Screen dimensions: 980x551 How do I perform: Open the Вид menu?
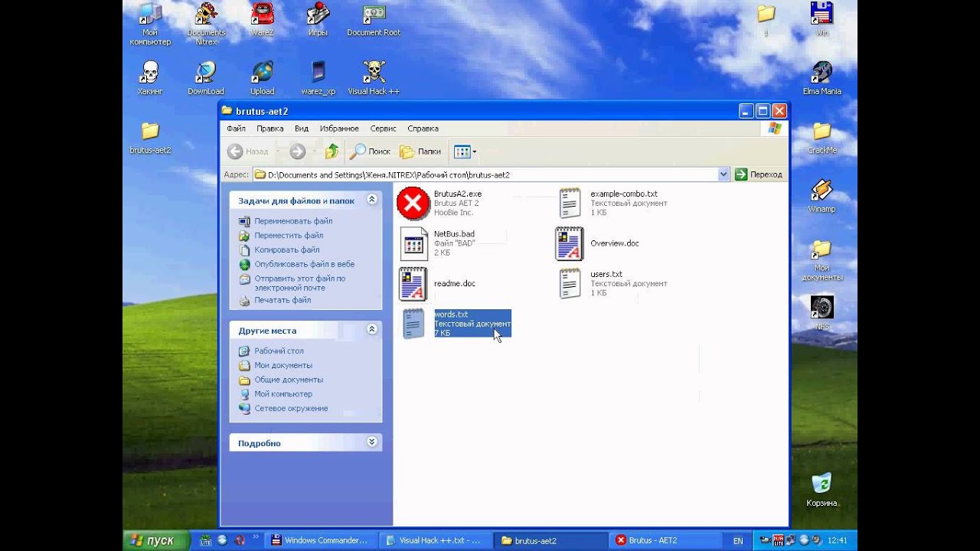302,129
